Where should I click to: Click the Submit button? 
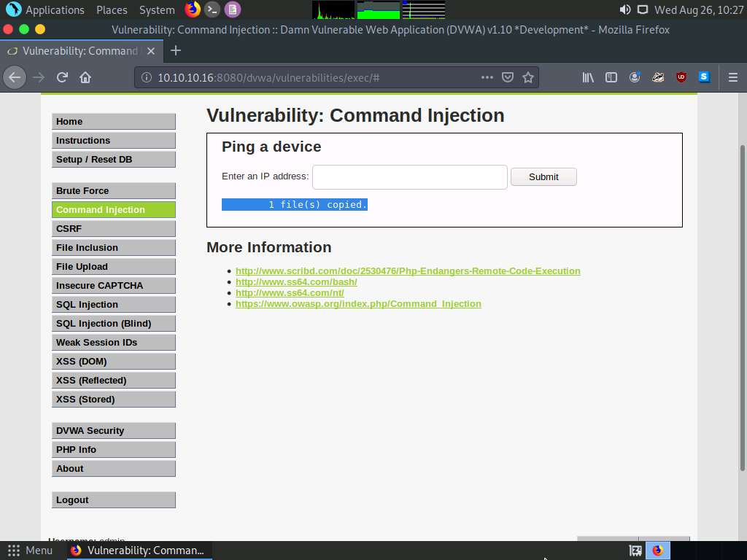click(x=543, y=176)
